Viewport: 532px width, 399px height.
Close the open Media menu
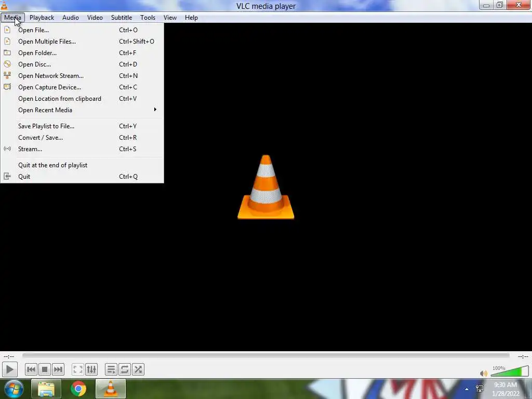[12, 18]
